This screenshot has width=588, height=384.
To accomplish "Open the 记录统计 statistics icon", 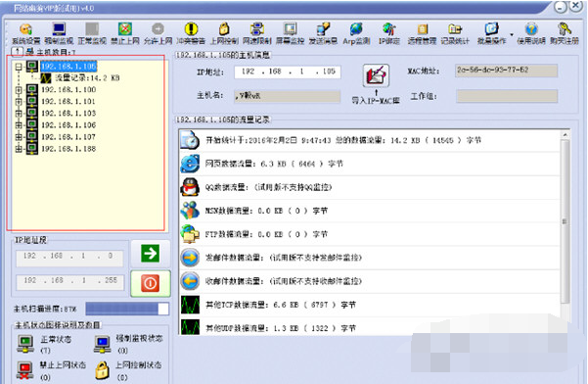I will click(455, 29).
